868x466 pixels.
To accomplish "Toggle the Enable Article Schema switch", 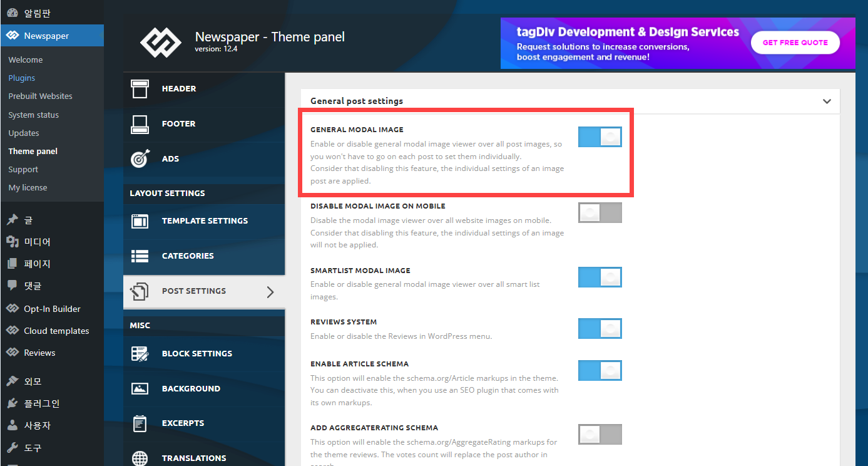I will point(600,370).
